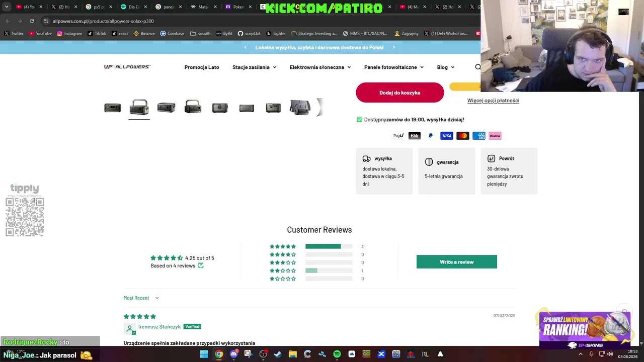Image resolution: width=644 pixels, height=362 pixels.
Task: Open Spotify from the taskbar
Action: [x=337, y=354]
